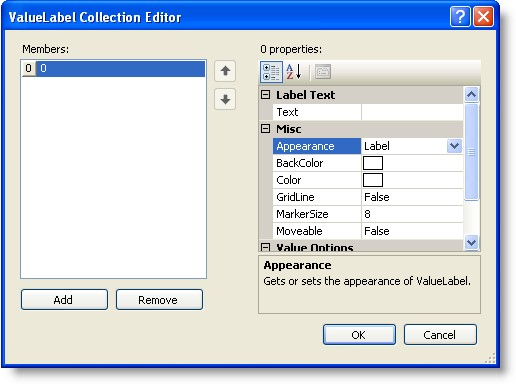Switch property grid to Categorized view
This screenshot has height=384, width=516.
click(x=271, y=72)
